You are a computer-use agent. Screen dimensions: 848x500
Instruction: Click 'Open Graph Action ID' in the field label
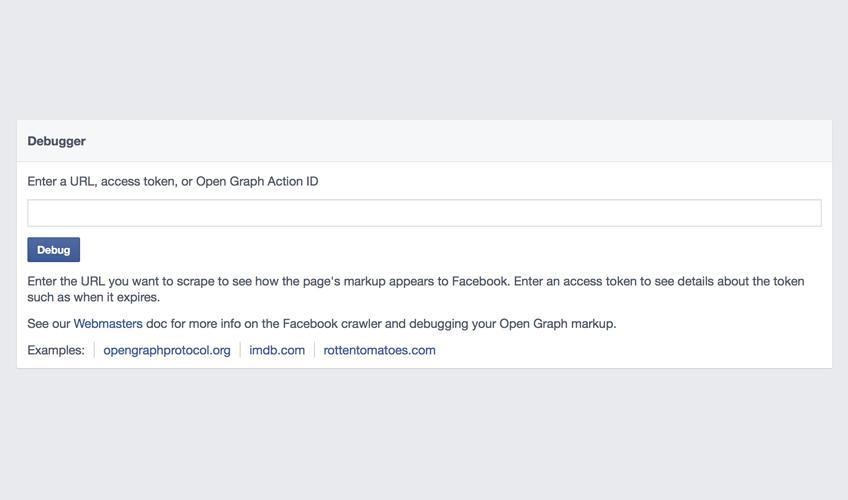[257, 182]
